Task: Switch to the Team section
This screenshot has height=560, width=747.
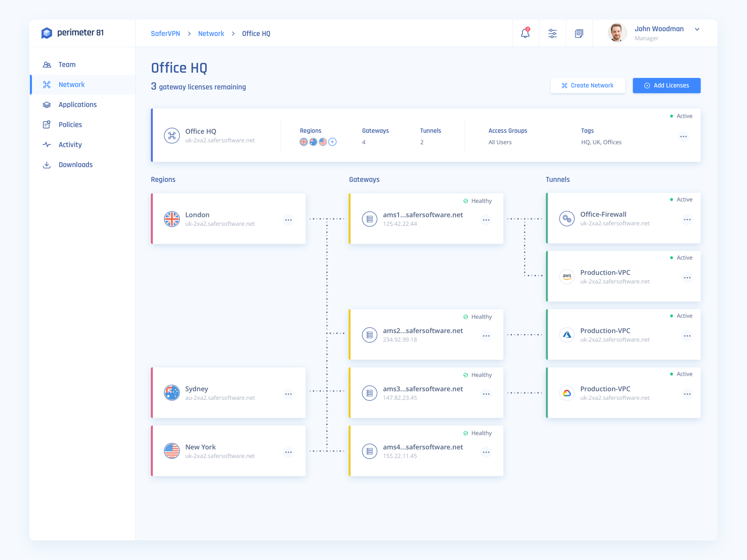Action: [x=67, y=64]
